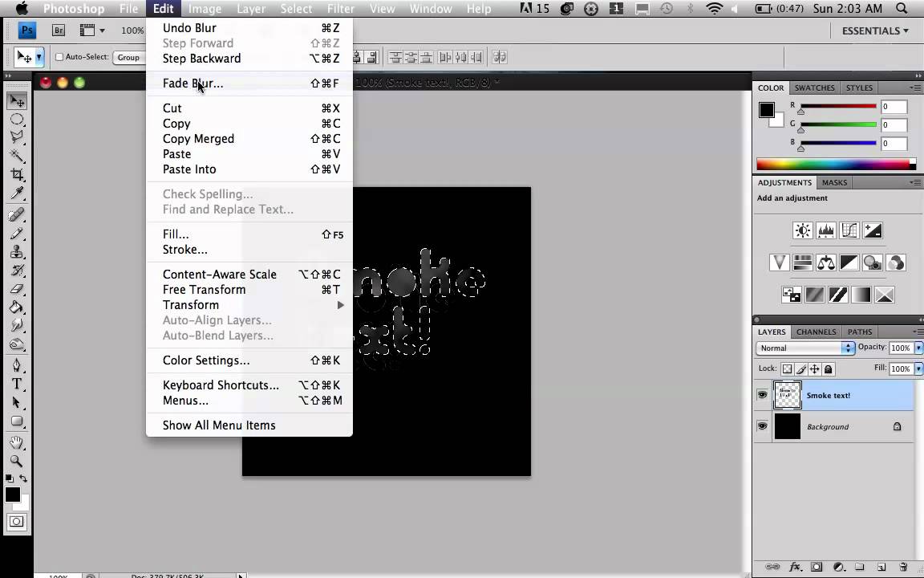
Task: Select the Type tool
Action: pos(17,384)
